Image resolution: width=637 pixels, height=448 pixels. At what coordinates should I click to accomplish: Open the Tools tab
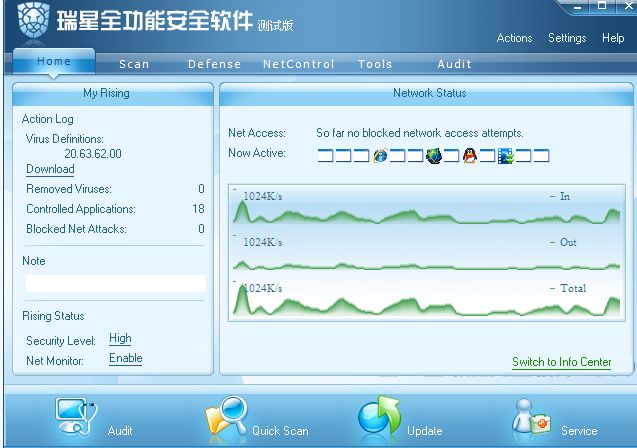[375, 64]
